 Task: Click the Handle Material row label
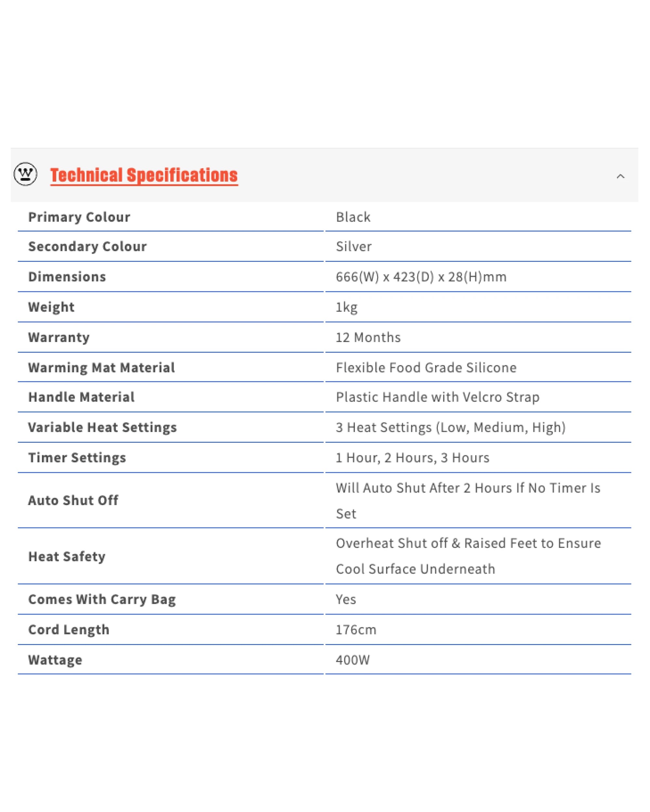point(81,397)
